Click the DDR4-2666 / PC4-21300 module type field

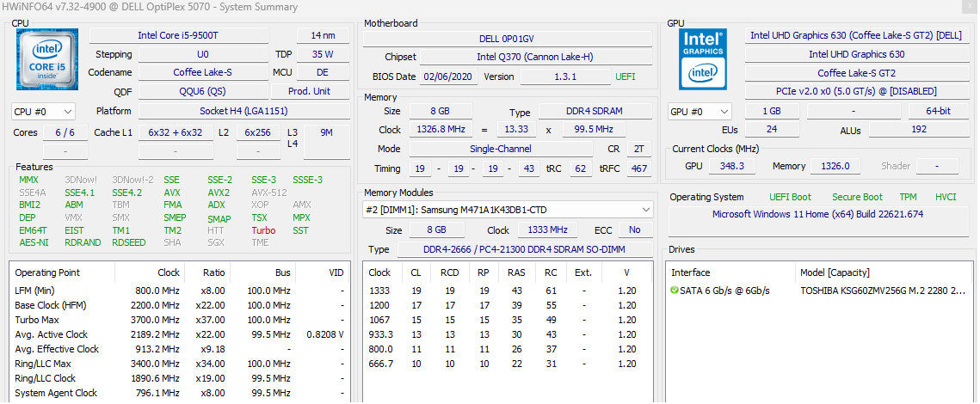525,250
